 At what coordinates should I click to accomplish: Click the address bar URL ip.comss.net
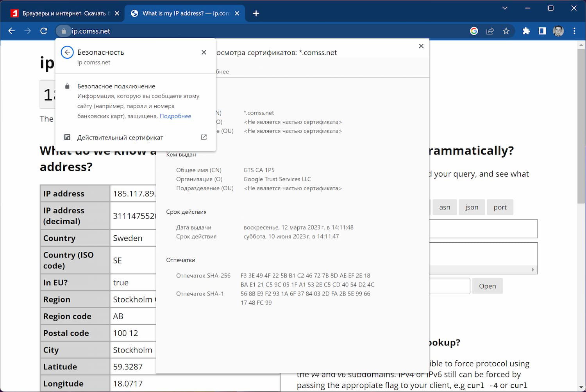(91, 31)
